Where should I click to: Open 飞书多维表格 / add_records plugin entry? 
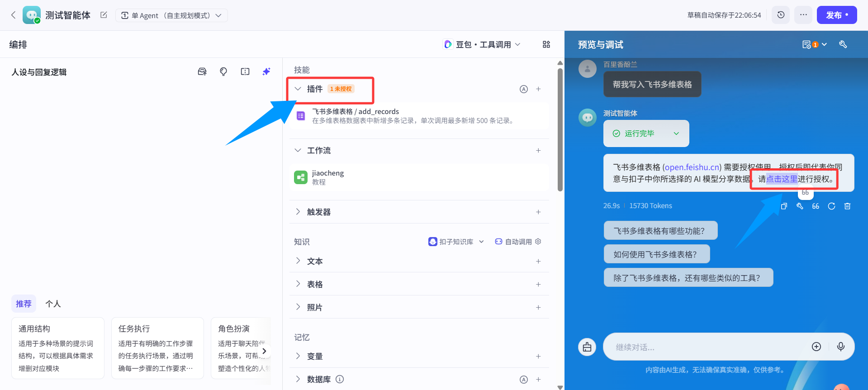[x=419, y=116]
